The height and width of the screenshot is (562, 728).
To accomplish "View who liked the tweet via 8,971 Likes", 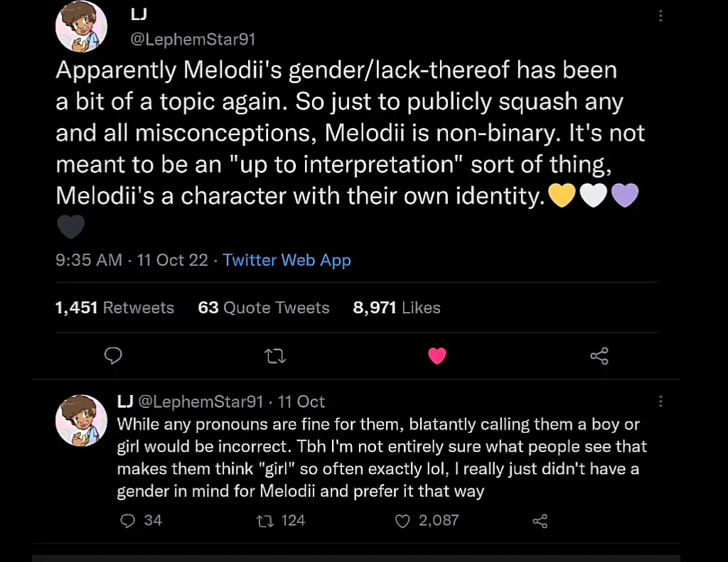I will tap(397, 308).
